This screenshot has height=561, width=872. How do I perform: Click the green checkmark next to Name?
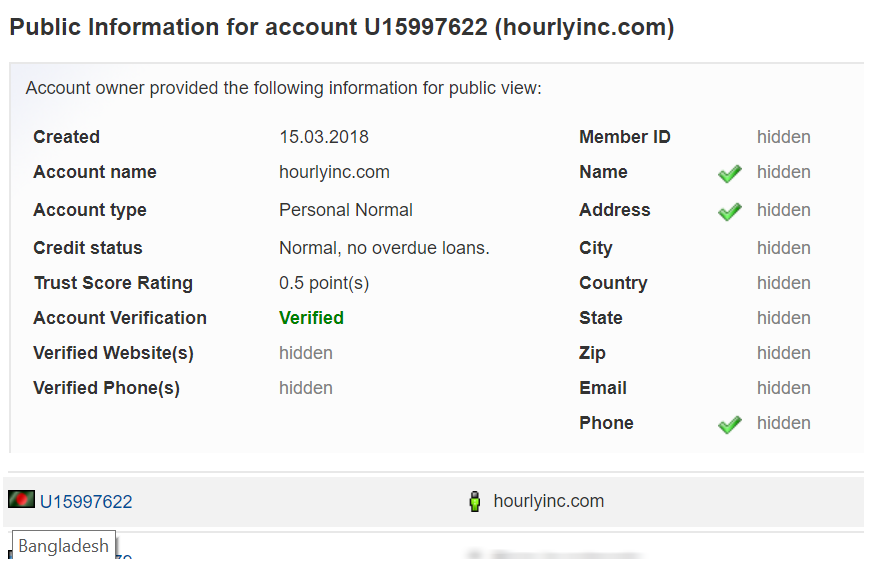click(x=730, y=174)
